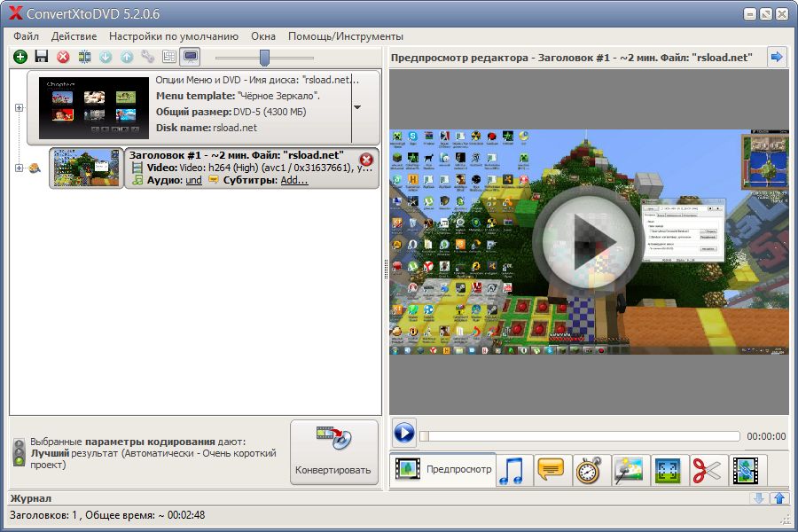Click the red remove icon in toolbar
The image size is (798, 532).
63,57
